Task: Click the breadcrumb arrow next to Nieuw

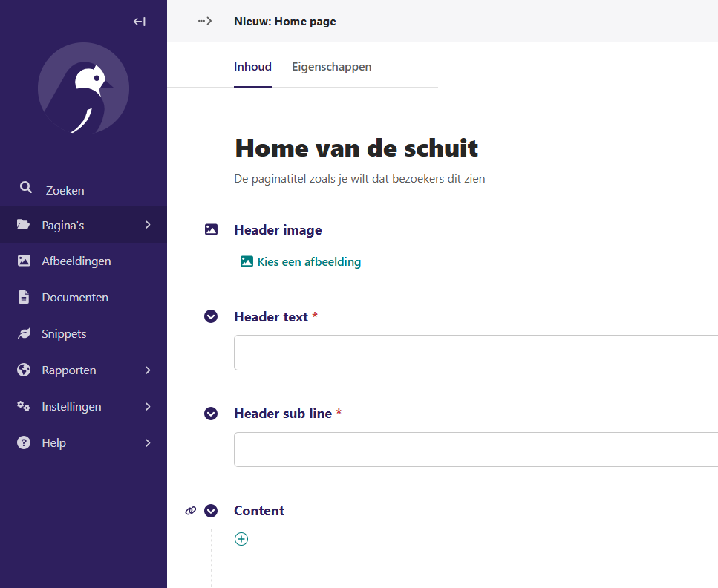Action: [205, 21]
